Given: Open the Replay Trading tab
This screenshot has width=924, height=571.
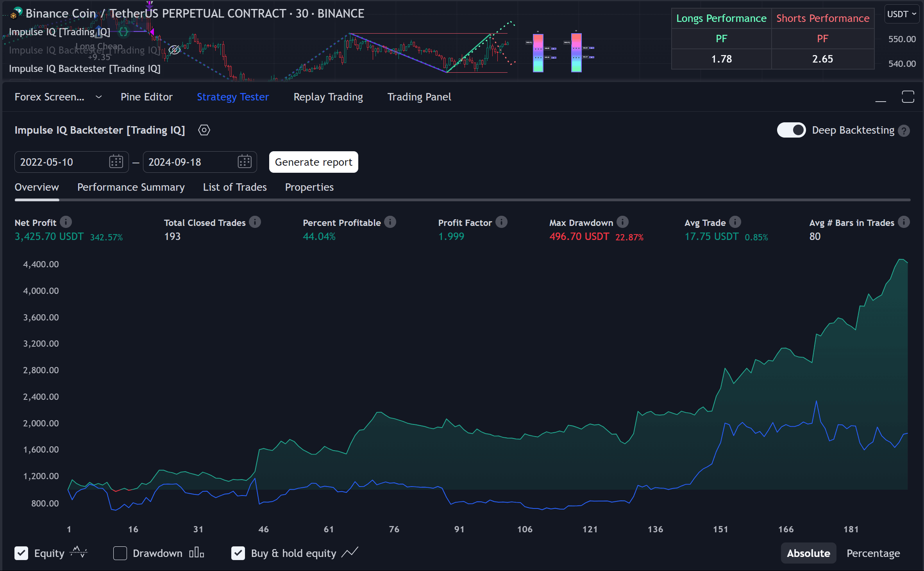Looking at the screenshot, I should tap(328, 97).
